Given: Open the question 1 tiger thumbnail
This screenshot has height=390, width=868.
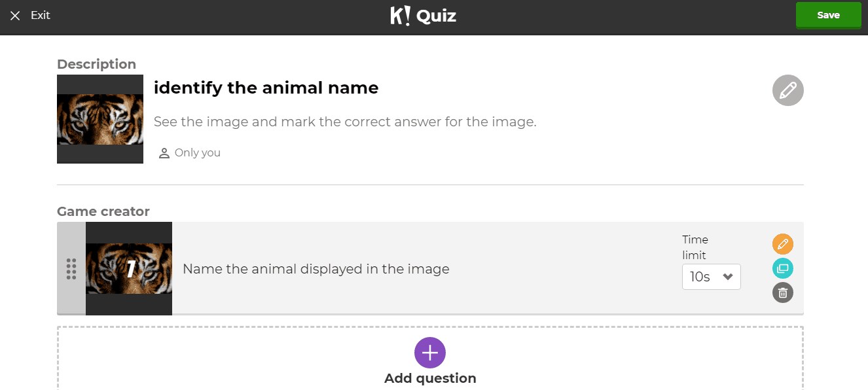Looking at the screenshot, I should pyautogui.click(x=129, y=269).
